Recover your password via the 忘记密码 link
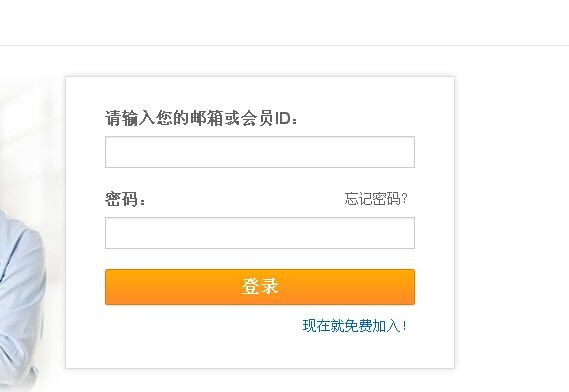 tap(376, 199)
